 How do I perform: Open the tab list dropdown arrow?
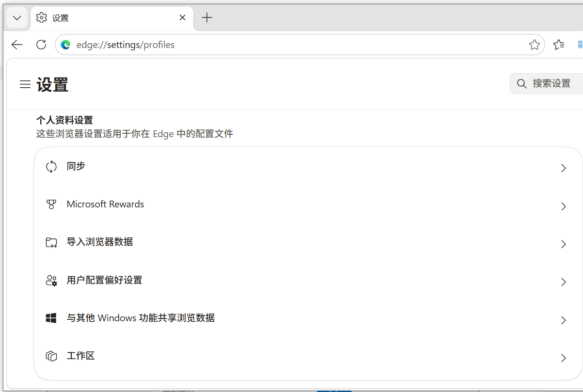pos(17,18)
